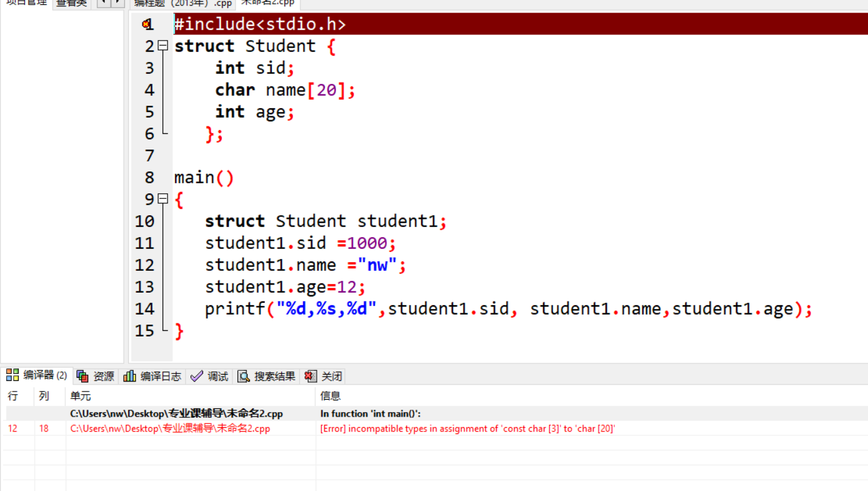
Task: Click the 'struct Student {' code line
Action: [x=255, y=46]
